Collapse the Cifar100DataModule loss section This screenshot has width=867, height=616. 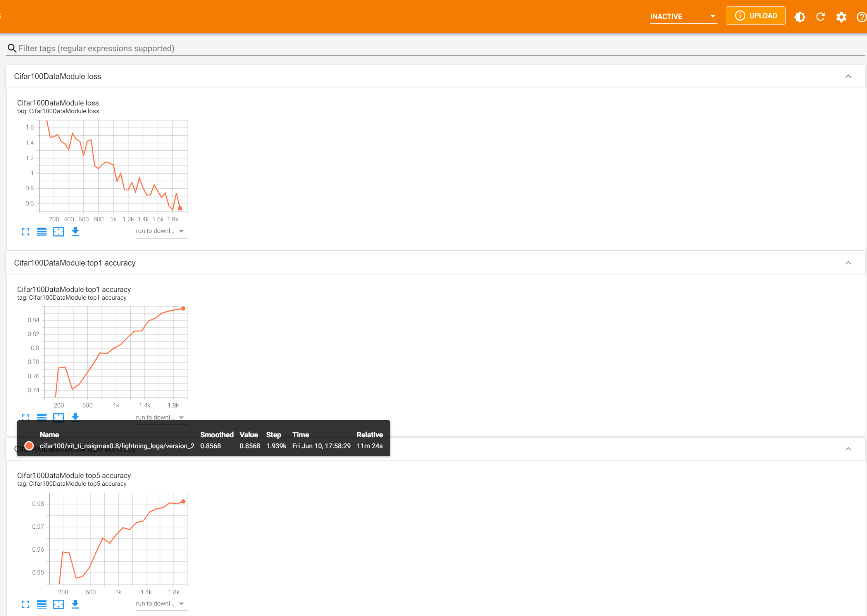(x=848, y=76)
